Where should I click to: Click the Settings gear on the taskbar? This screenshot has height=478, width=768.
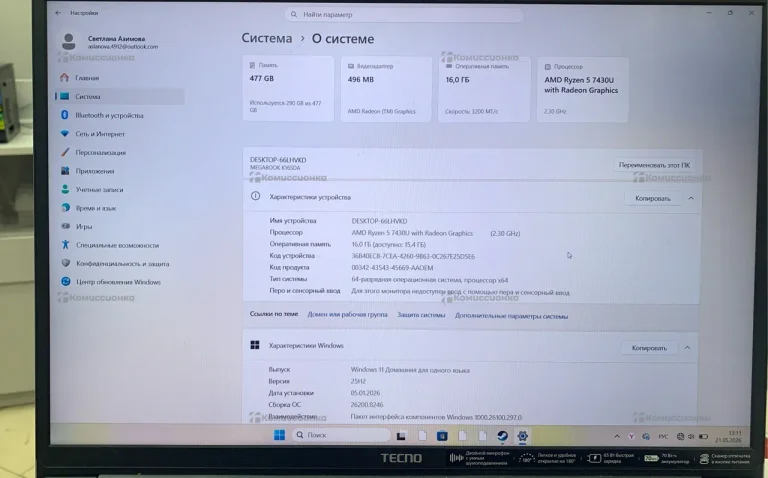coord(522,436)
